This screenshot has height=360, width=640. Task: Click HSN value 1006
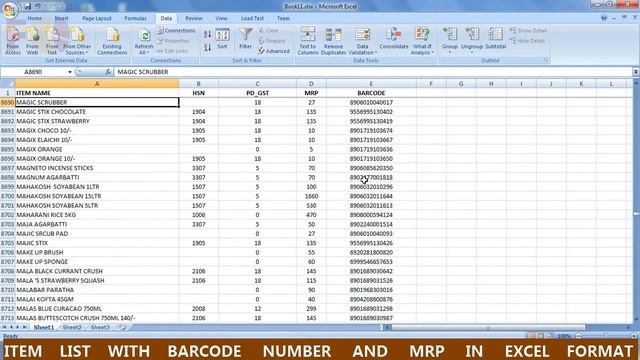pyautogui.click(x=198, y=215)
